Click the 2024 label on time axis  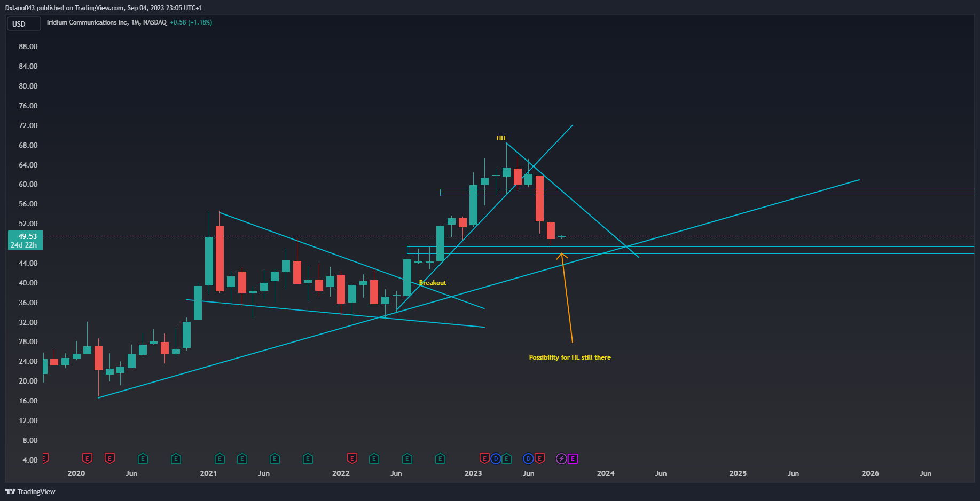[x=606, y=473]
